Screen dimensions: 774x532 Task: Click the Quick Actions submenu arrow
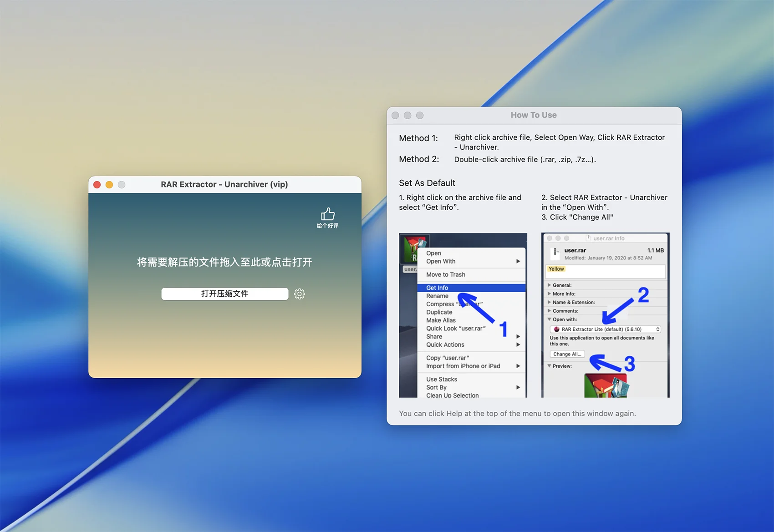[x=518, y=345]
